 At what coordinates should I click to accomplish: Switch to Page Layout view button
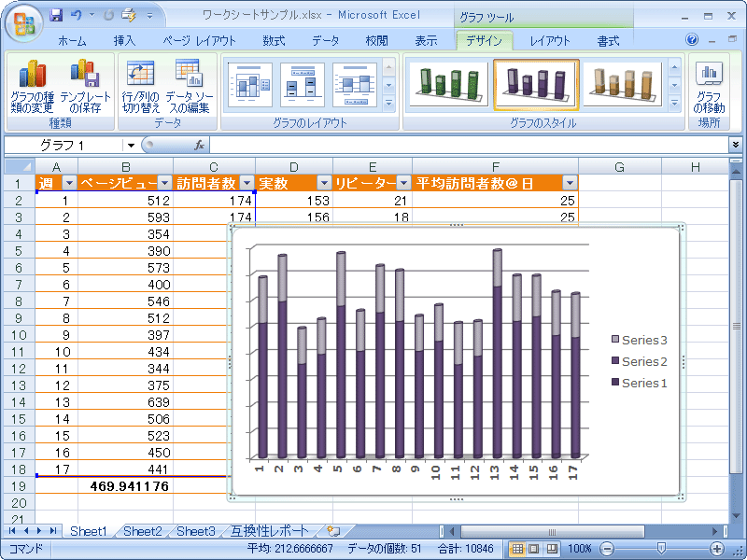pos(535,549)
